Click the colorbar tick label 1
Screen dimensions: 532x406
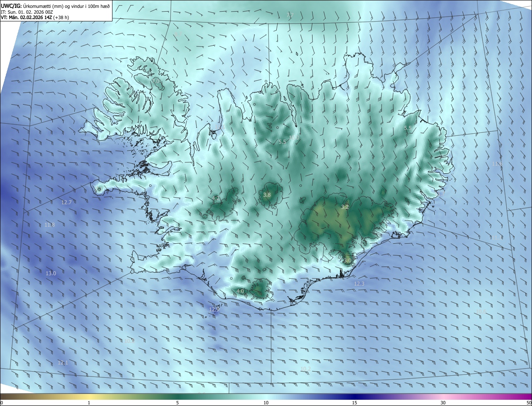89,403
